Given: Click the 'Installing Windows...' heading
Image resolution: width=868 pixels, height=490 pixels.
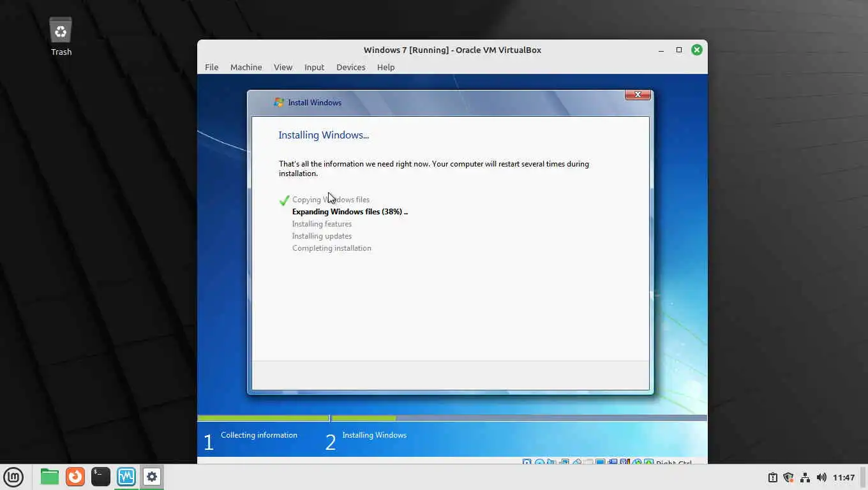Looking at the screenshot, I should coord(324,135).
